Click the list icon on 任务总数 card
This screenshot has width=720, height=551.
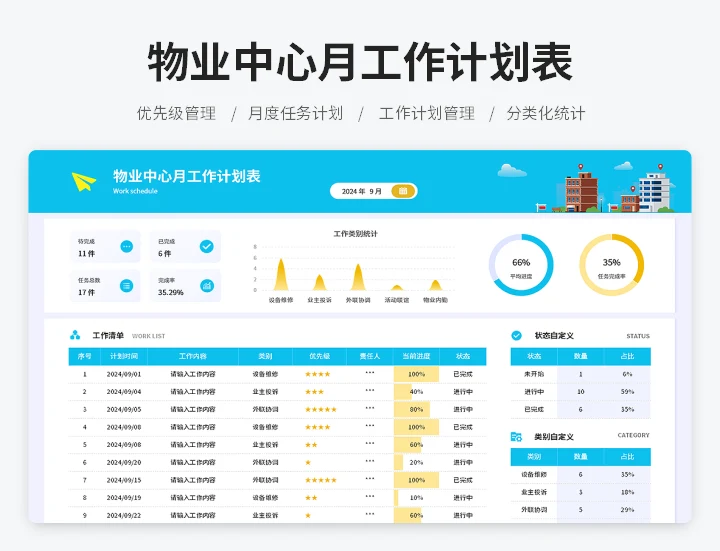[127, 286]
